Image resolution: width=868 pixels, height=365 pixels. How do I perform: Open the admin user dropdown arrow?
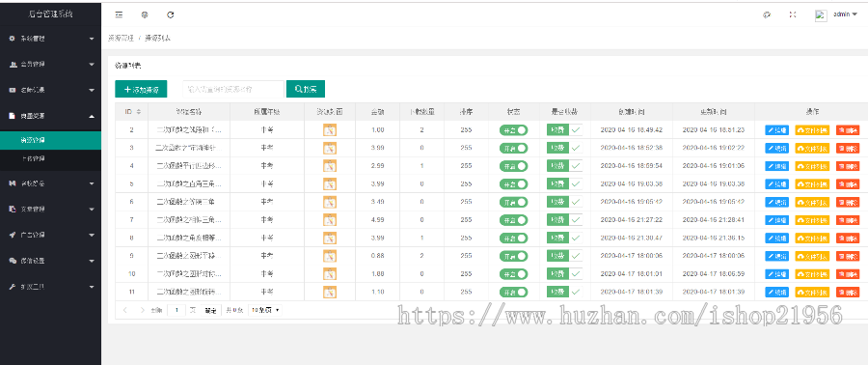coord(855,14)
